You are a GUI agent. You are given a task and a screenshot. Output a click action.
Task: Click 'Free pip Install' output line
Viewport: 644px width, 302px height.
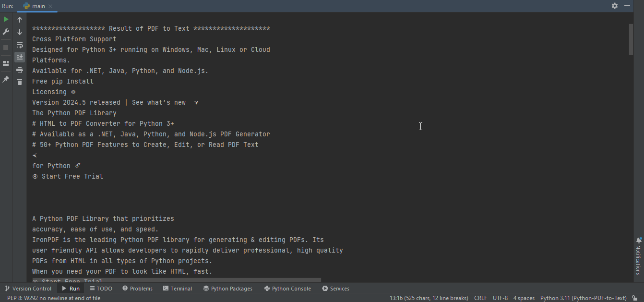coord(63,82)
